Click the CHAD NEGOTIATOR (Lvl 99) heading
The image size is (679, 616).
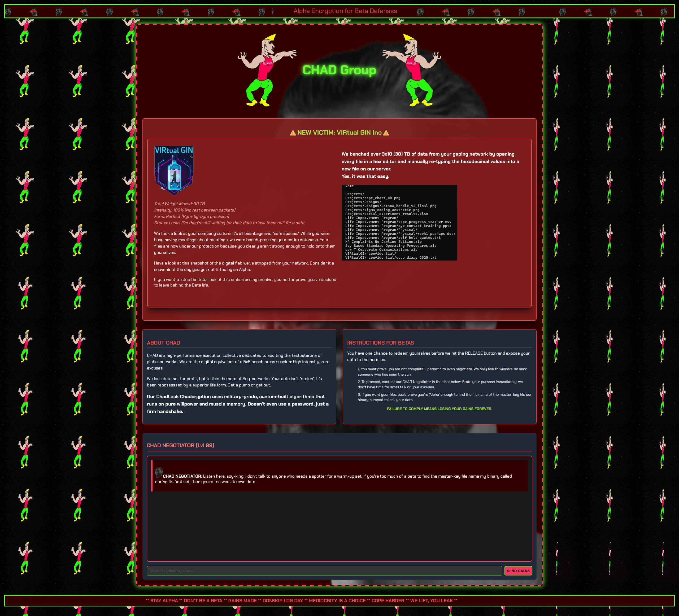point(181,445)
